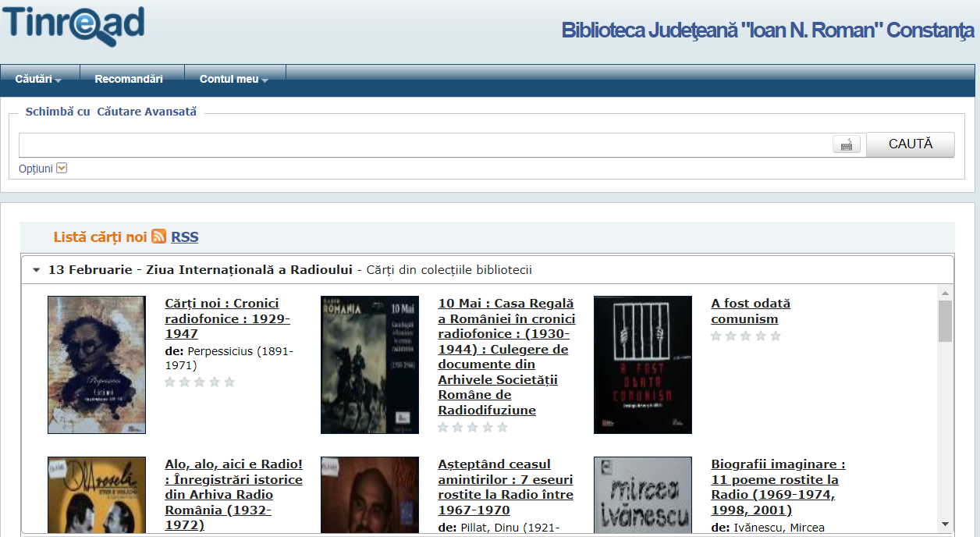Open 'Biografii imaginare' title link

pyautogui.click(x=778, y=487)
